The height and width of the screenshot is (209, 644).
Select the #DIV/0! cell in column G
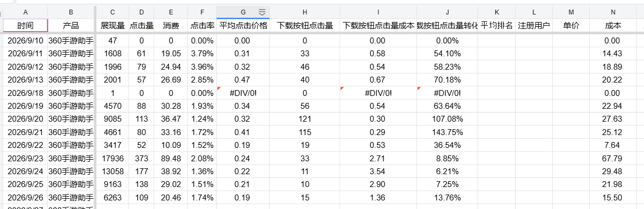243,93
